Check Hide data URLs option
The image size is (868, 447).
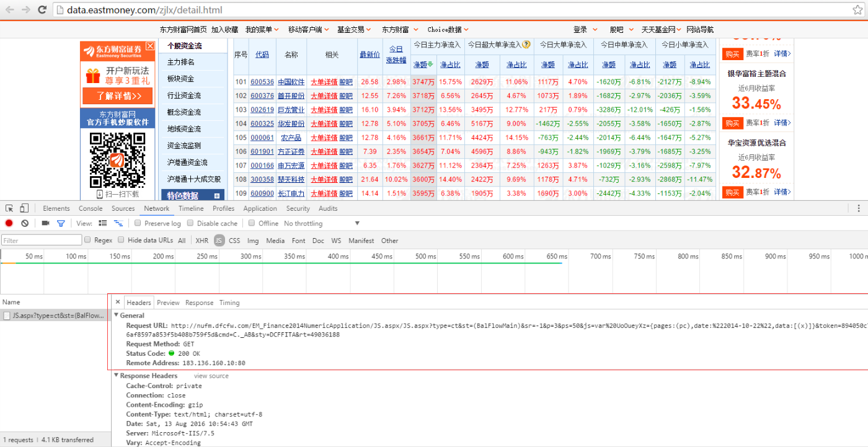tap(121, 240)
